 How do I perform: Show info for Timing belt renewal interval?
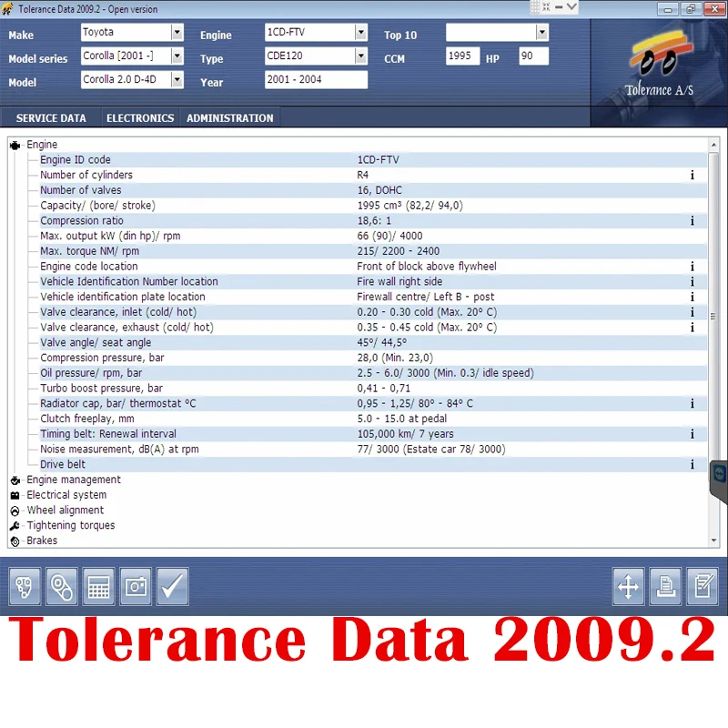693,434
